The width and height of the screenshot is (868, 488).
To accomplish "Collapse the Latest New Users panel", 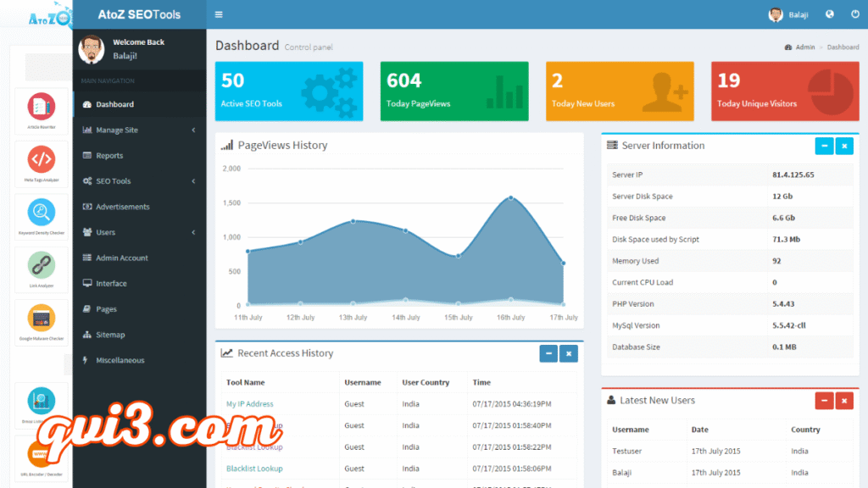I will click(824, 401).
